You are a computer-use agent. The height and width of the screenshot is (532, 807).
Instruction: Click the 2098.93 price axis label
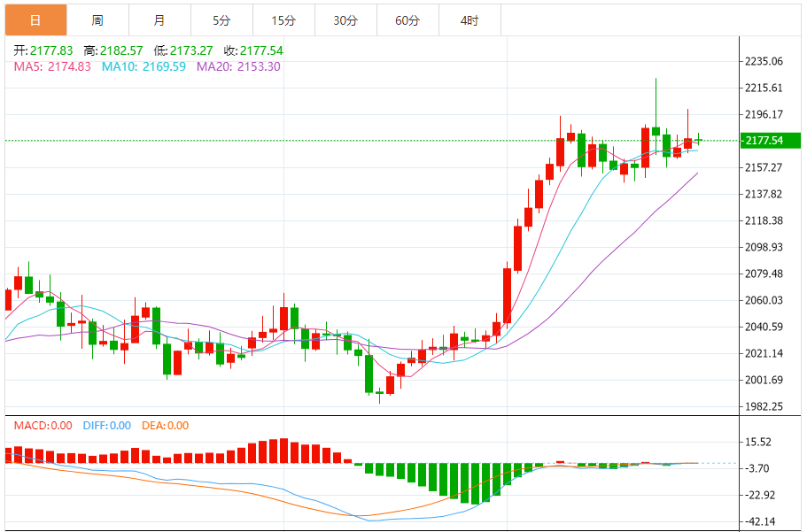[x=764, y=248]
